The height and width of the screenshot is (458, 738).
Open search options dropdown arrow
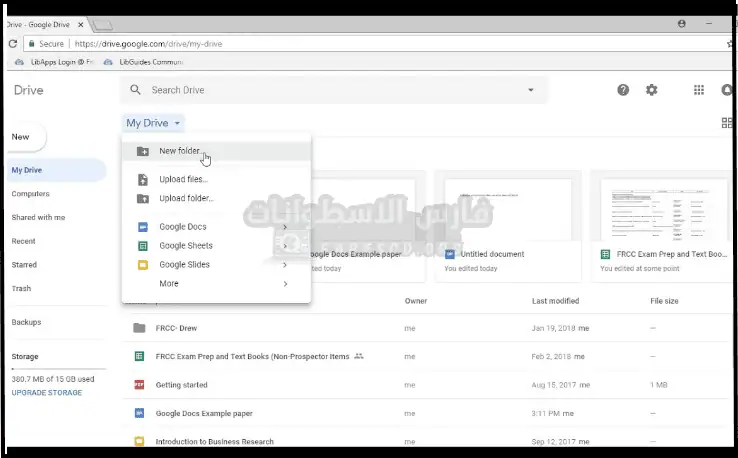coord(531,90)
